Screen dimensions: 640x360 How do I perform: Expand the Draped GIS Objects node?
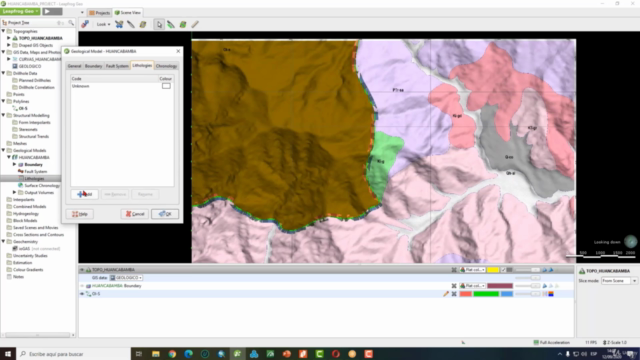click(x=9, y=45)
